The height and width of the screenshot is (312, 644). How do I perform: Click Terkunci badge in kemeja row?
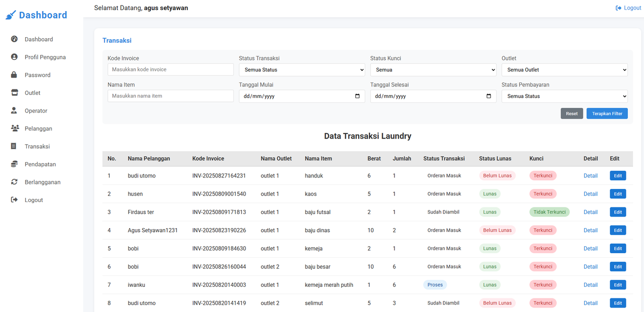click(x=543, y=248)
